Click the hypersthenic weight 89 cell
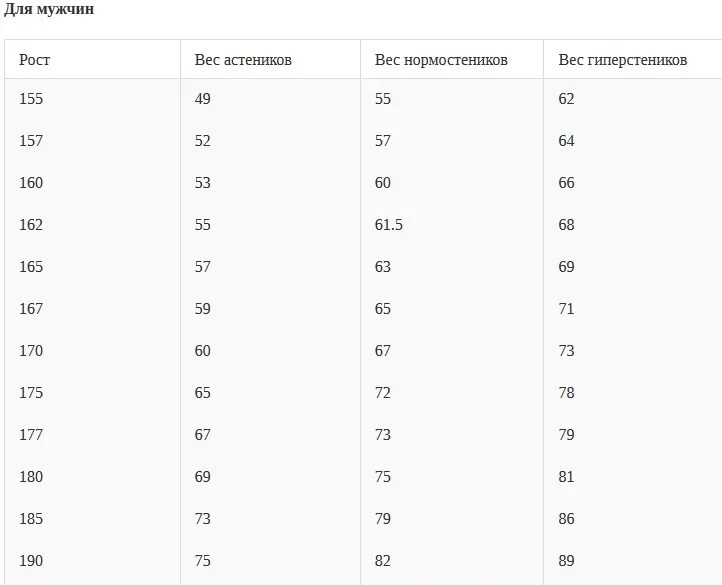Image resolution: width=722 pixels, height=585 pixels. click(x=566, y=561)
